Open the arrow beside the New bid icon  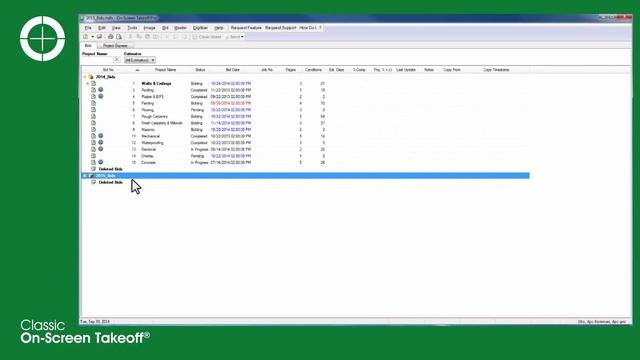pyautogui.click(x=92, y=37)
